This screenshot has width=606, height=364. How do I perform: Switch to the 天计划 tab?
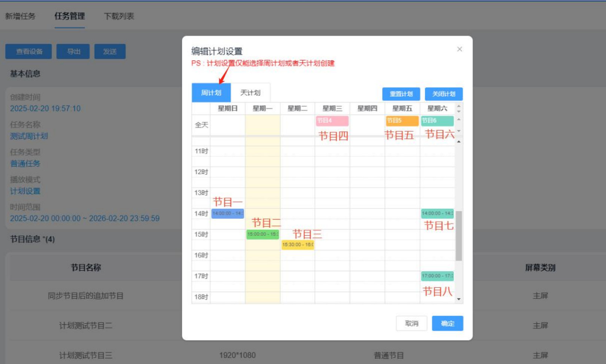[x=250, y=93]
